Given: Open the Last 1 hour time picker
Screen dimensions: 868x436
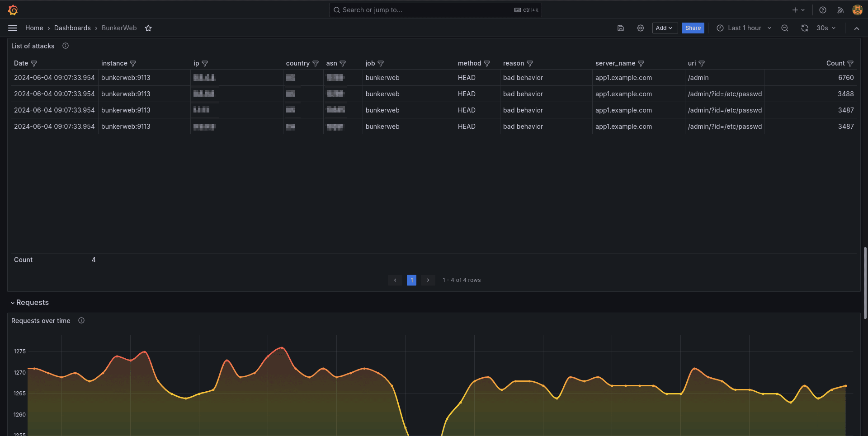Looking at the screenshot, I should tap(743, 28).
